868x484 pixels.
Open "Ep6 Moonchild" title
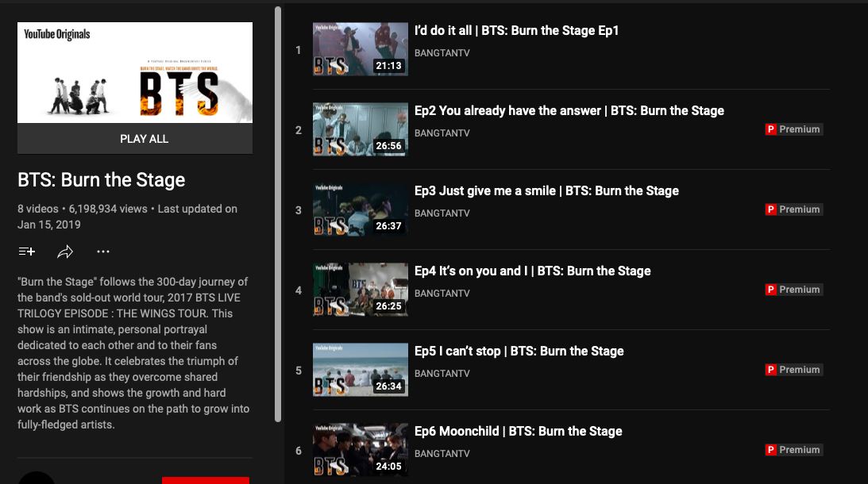click(518, 432)
